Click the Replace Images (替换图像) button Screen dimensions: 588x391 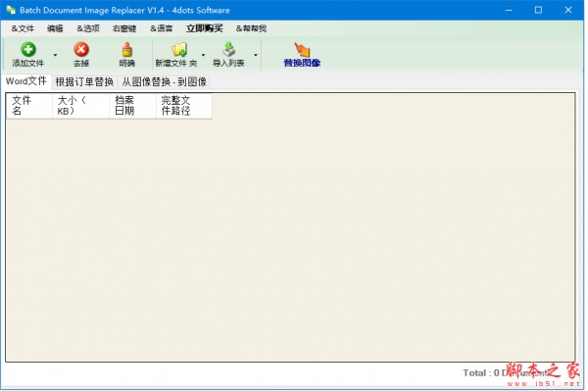(302, 55)
